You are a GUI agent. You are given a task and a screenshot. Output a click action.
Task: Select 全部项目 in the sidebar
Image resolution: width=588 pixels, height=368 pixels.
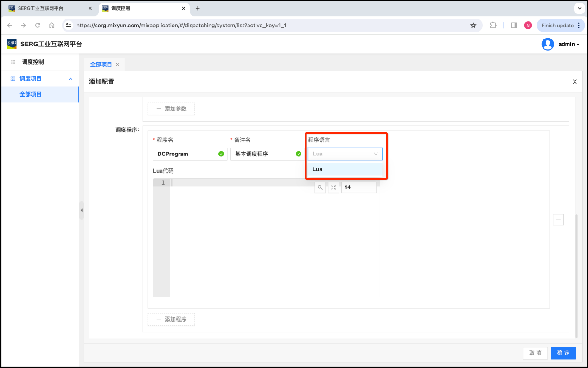[x=31, y=94]
